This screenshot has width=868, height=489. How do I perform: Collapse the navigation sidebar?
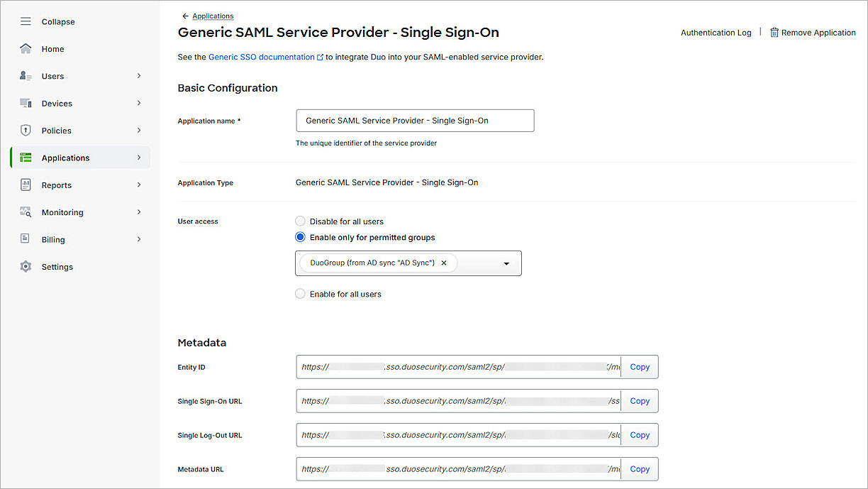pyautogui.click(x=26, y=21)
